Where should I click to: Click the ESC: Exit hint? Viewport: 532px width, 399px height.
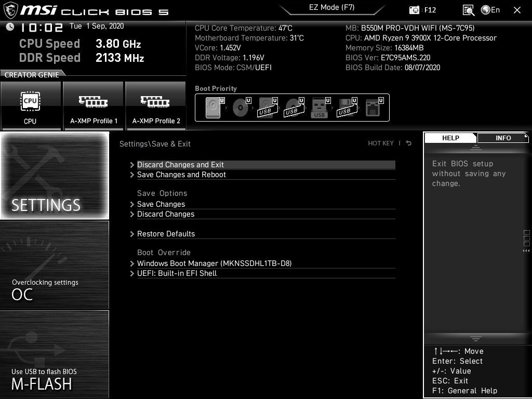(450, 381)
